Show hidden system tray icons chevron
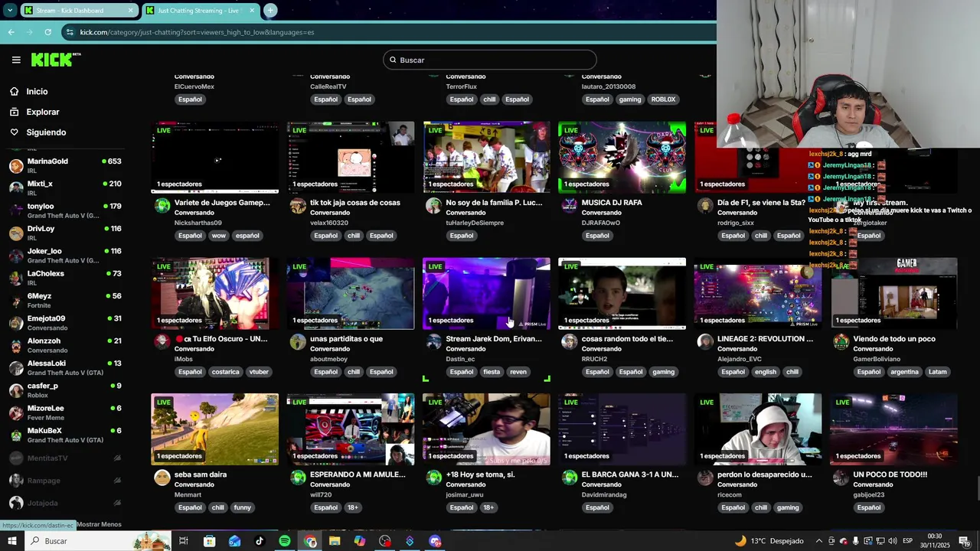Screen dimensions: 980x551 [x=818, y=541]
